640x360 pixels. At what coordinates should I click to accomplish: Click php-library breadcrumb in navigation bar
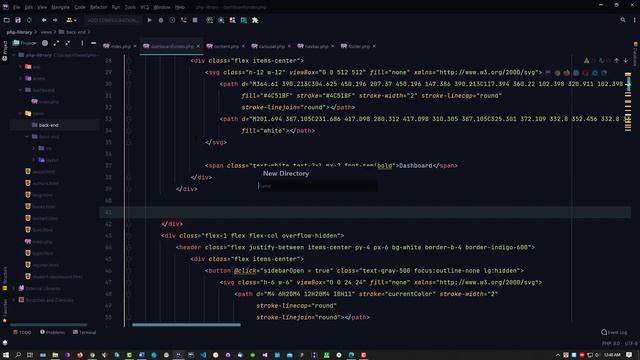click(19, 32)
